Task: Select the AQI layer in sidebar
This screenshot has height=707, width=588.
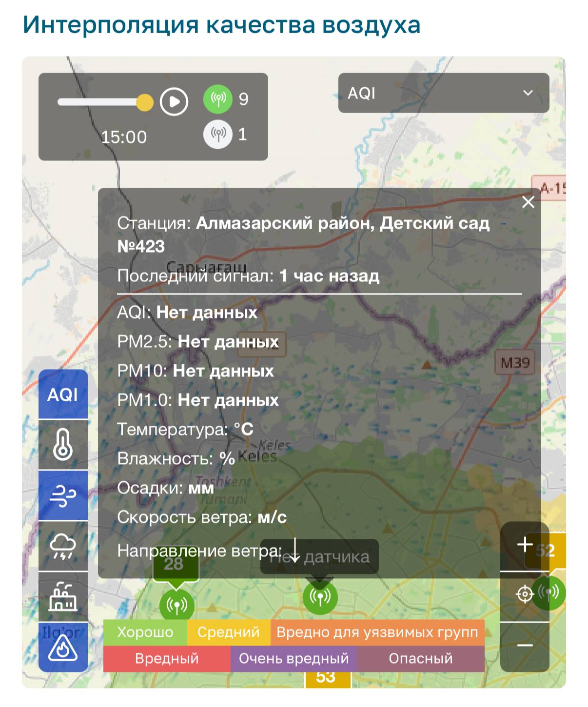Action: pos(63,394)
